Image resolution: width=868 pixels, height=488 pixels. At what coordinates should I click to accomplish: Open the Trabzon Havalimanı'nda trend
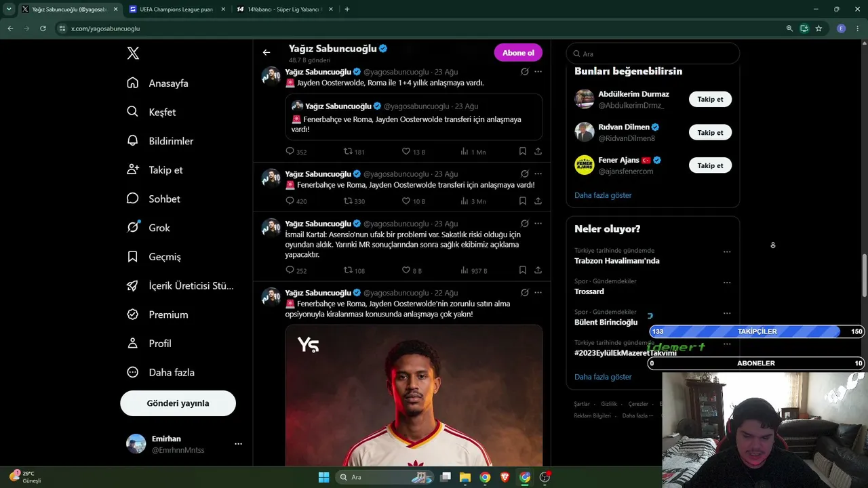tap(616, 261)
